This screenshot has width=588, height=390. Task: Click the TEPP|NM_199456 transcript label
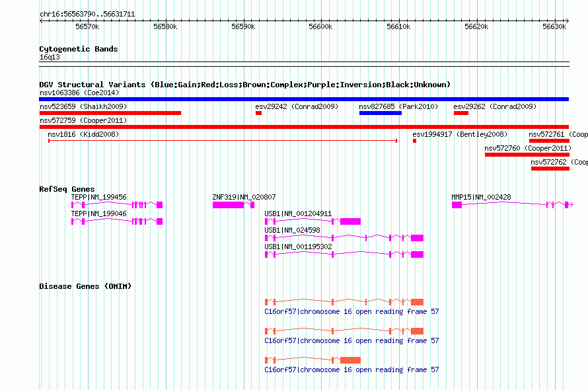[x=98, y=197]
